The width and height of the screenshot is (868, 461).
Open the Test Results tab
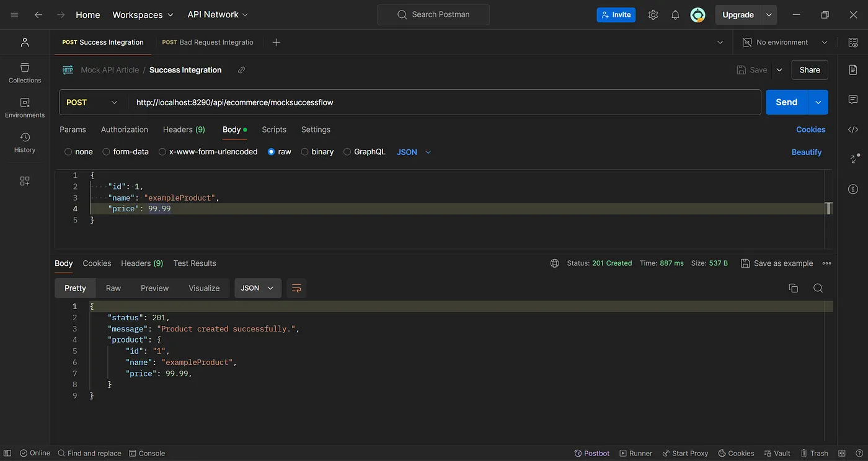pos(195,263)
